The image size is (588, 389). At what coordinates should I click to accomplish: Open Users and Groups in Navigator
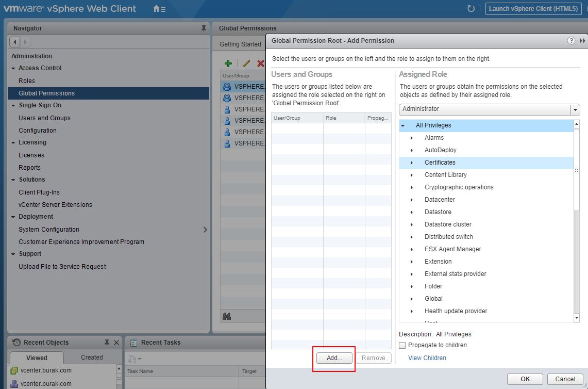(45, 118)
